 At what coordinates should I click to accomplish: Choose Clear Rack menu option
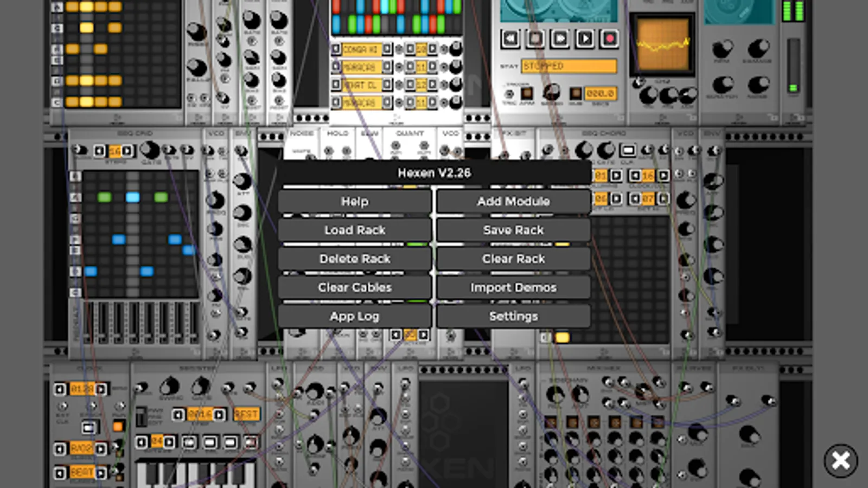click(513, 259)
